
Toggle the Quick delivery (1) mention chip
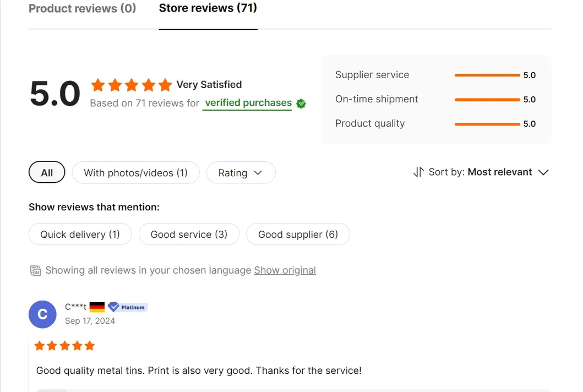pos(80,235)
